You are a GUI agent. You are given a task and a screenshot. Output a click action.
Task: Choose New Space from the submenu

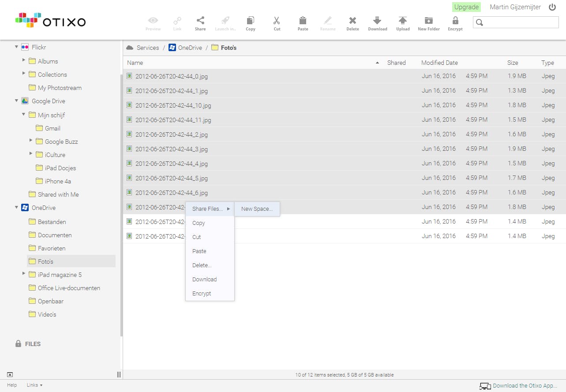pyautogui.click(x=257, y=209)
